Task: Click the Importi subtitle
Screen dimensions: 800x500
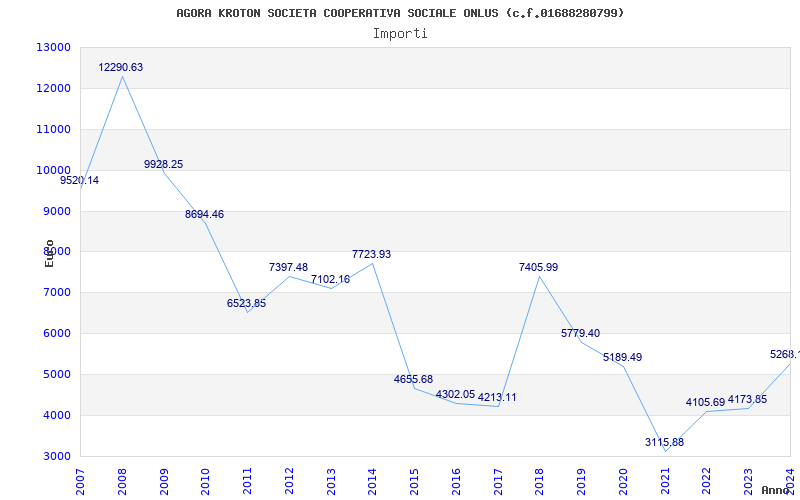Action: coord(400,34)
